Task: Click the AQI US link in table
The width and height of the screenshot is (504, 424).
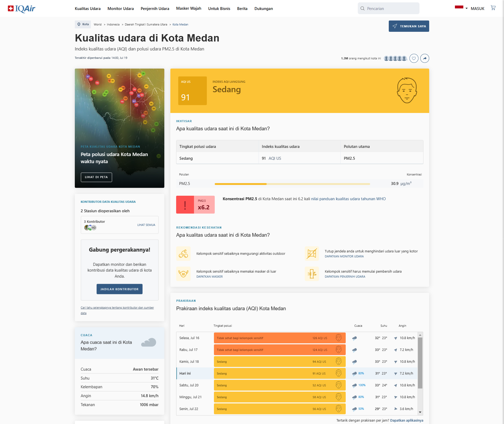Action: (275, 158)
